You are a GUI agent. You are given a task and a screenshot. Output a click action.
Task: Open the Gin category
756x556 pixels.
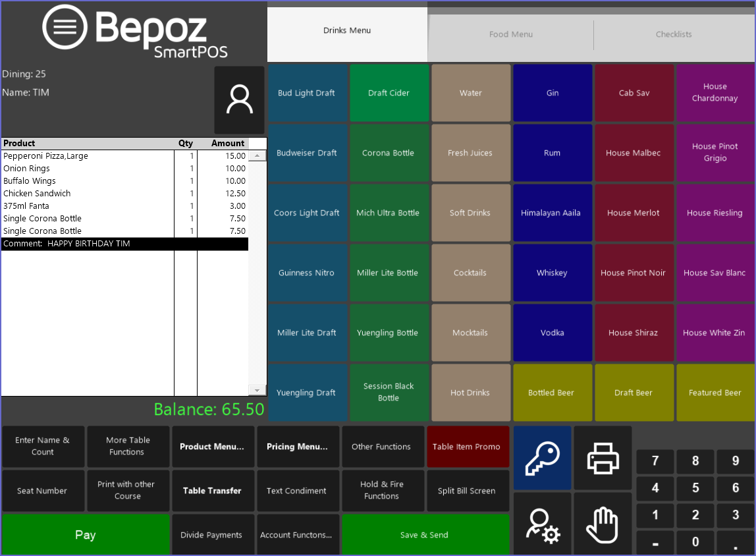point(553,93)
